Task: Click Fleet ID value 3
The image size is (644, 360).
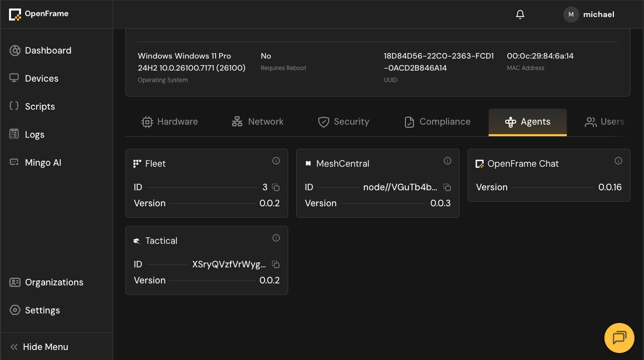Action: (x=265, y=187)
